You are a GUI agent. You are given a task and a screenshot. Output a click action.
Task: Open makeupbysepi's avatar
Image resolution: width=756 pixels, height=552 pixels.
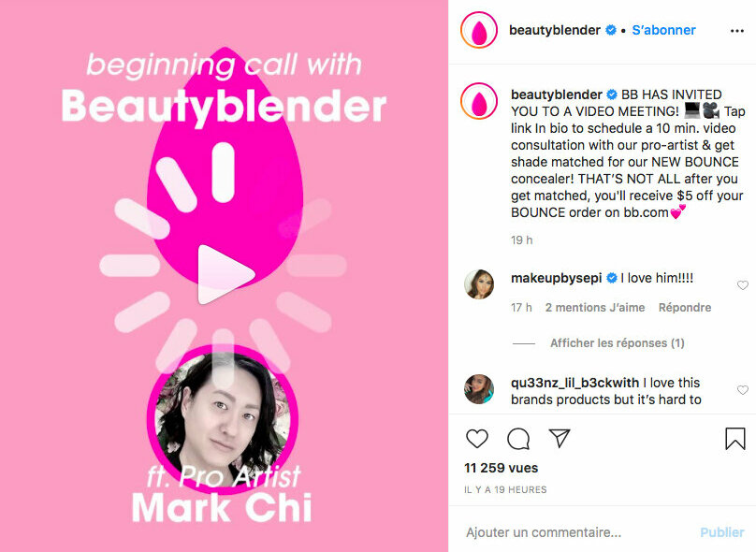pos(479,284)
